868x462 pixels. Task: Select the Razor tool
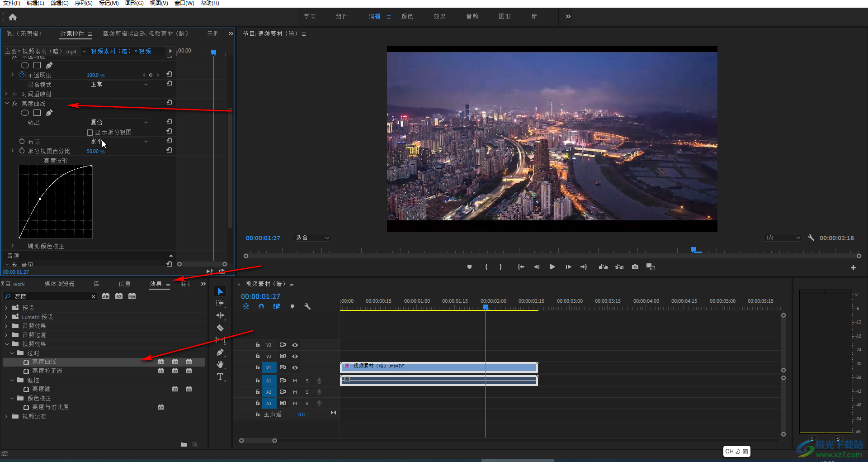(x=220, y=328)
